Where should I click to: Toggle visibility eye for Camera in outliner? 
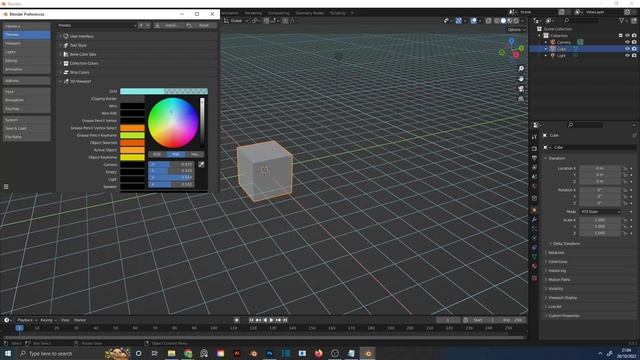[x=627, y=42]
